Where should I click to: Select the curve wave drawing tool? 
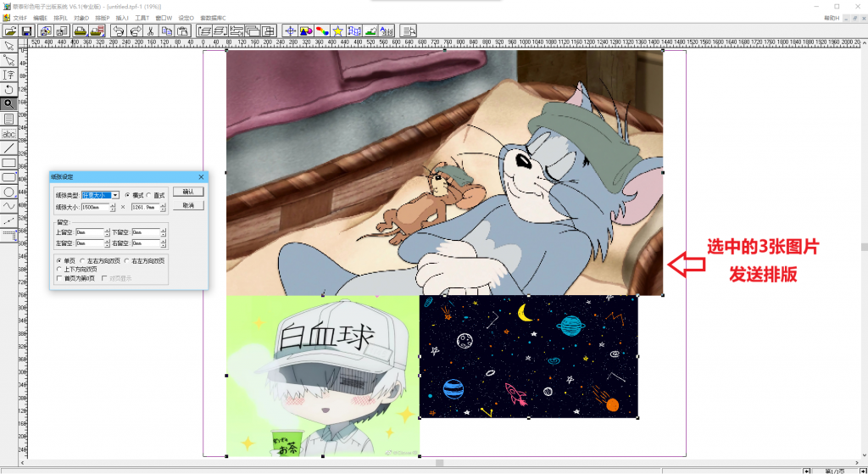(8, 206)
